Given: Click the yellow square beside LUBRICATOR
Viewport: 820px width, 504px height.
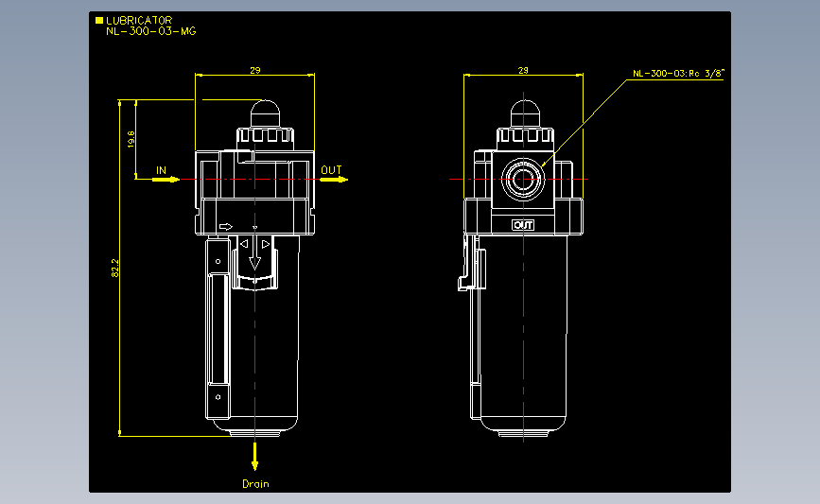Looking at the screenshot, I should coord(99,21).
